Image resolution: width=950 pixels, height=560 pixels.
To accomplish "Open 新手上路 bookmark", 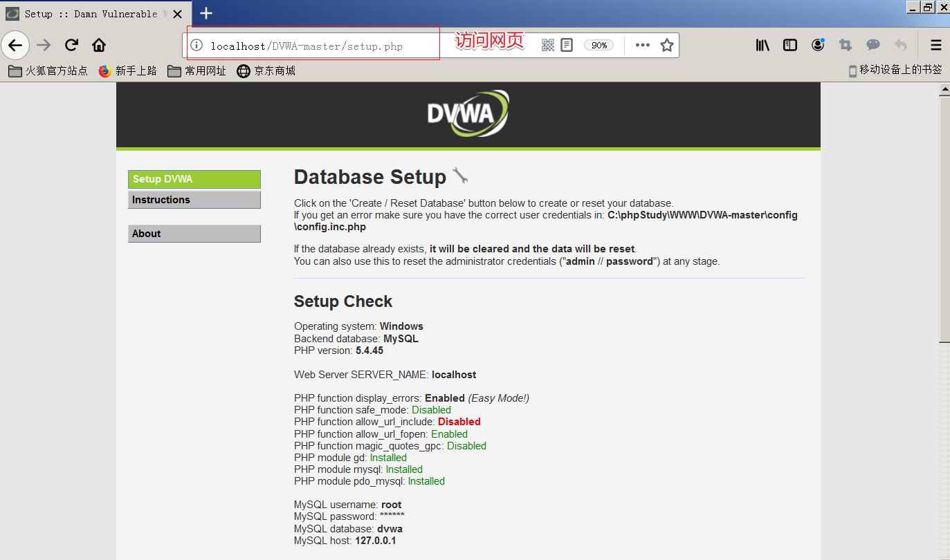I will [128, 71].
